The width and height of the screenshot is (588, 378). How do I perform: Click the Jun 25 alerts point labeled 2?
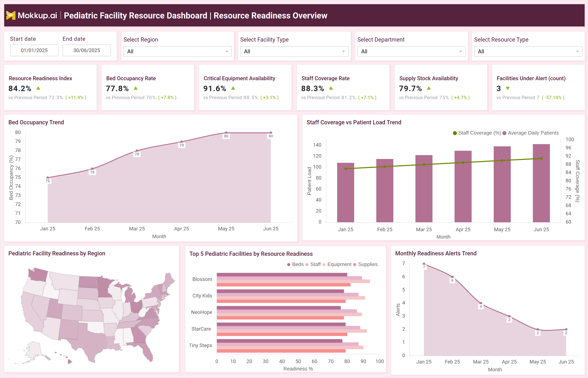(x=566, y=329)
